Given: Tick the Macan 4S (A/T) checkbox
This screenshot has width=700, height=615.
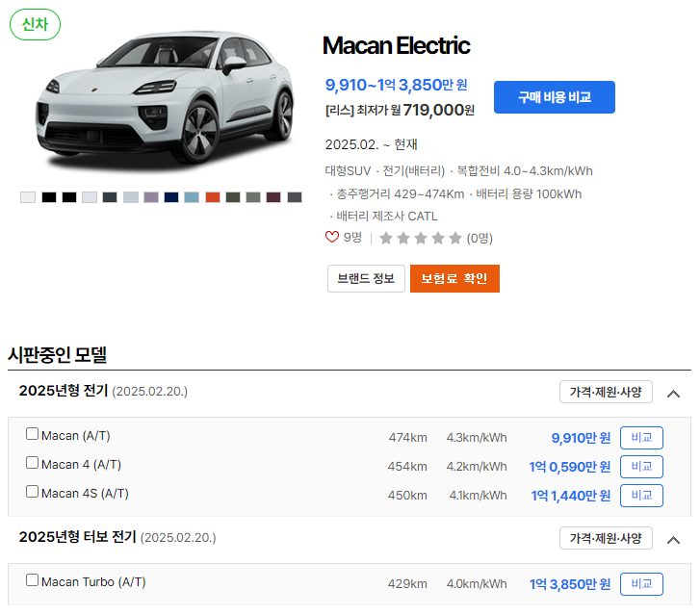Looking at the screenshot, I should [x=32, y=492].
